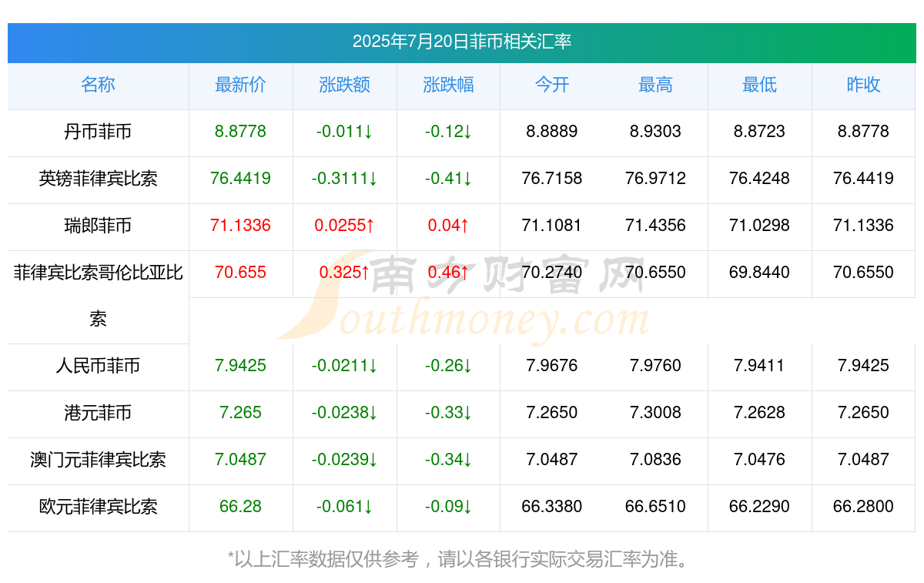Click opening value 66.3380
The height and width of the screenshot is (583, 924).
click(552, 507)
